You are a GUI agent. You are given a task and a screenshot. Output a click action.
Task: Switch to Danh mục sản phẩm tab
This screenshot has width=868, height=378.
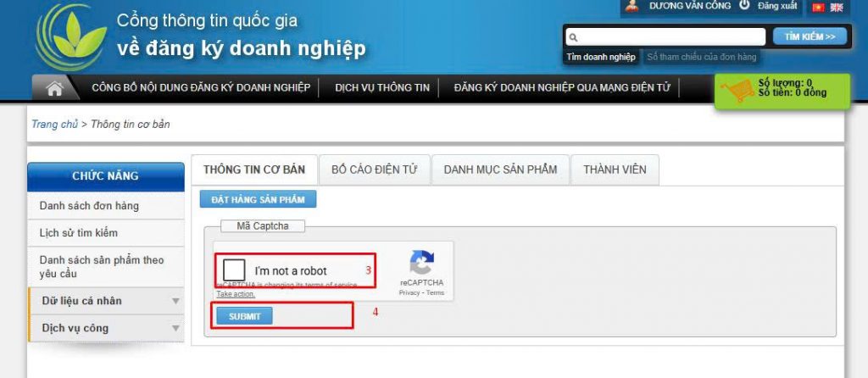point(500,170)
